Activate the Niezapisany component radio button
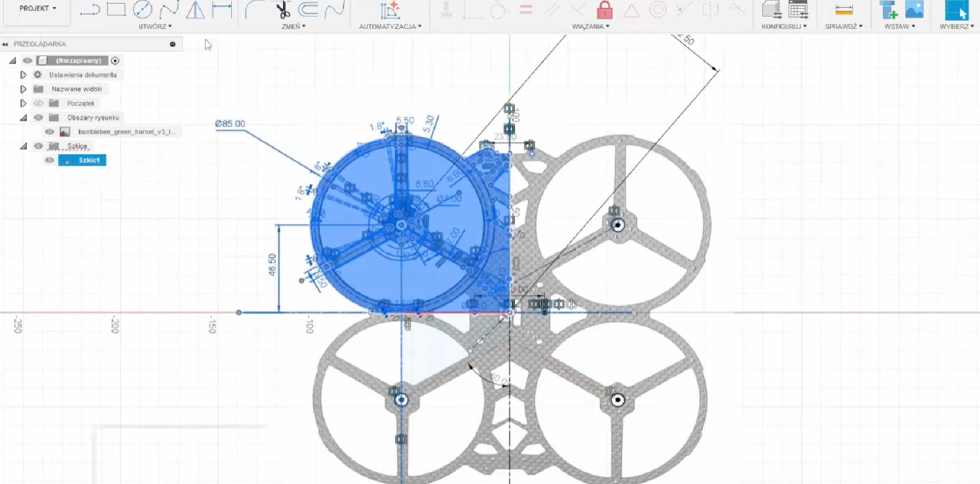This screenshot has height=484, width=980. tap(115, 60)
